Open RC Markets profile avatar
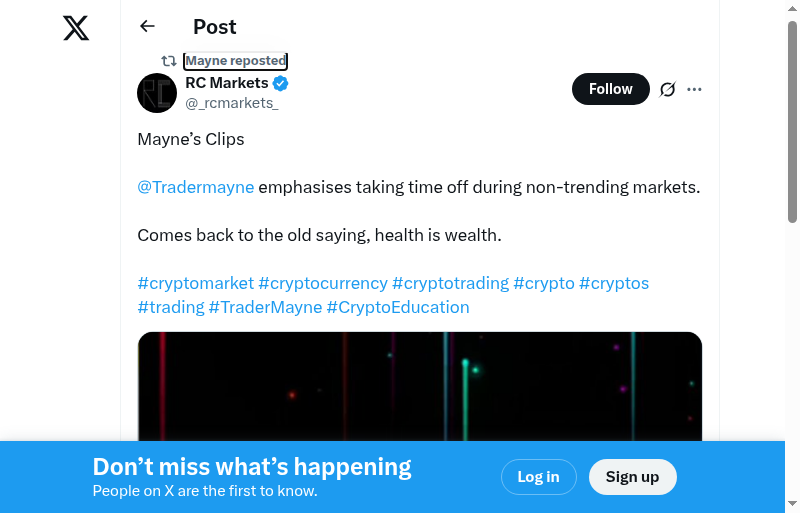The image size is (800, 513). (157, 93)
